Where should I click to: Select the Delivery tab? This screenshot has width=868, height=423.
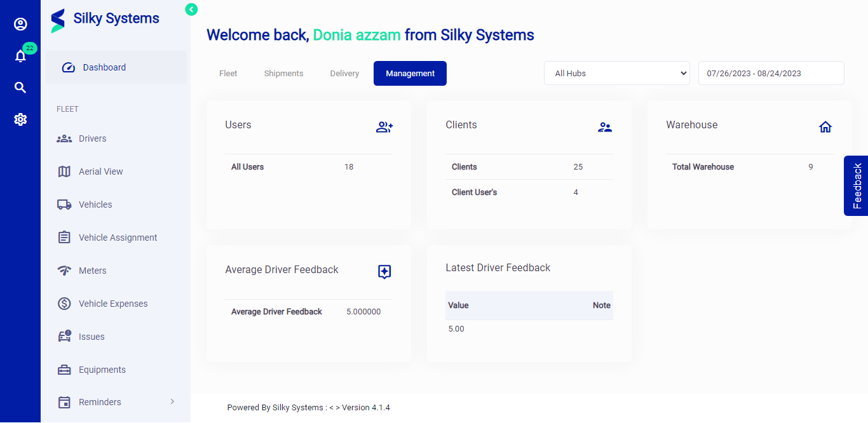coord(344,73)
